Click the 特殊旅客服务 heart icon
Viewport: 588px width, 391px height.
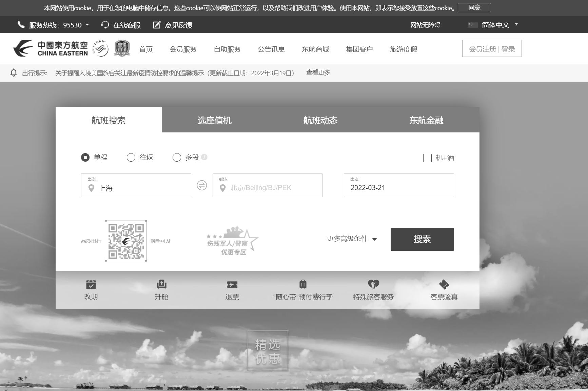[x=373, y=284]
